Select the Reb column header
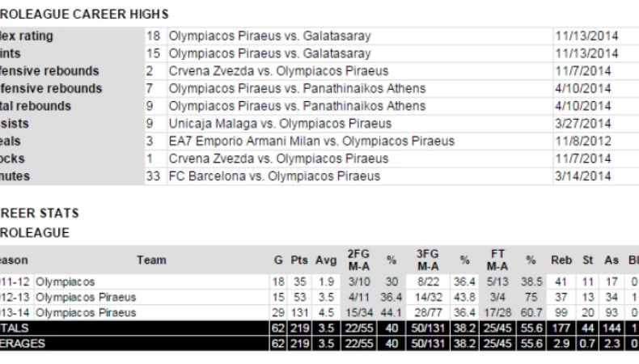Image resolution: width=639 pixels, height=364 pixels. (x=561, y=260)
